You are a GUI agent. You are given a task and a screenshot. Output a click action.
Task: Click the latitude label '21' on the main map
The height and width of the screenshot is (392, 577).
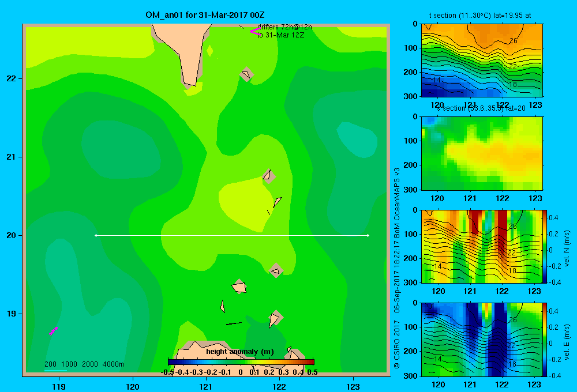[x=12, y=157]
